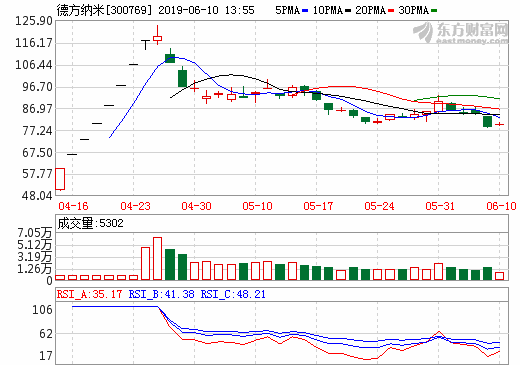520x365 pixels.
Task: Click the tallest green volume bar
Action: point(170,264)
